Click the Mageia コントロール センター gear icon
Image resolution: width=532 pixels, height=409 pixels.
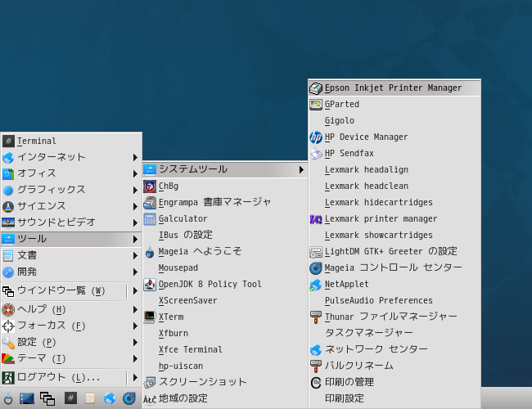pyautogui.click(x=316, y=268)
